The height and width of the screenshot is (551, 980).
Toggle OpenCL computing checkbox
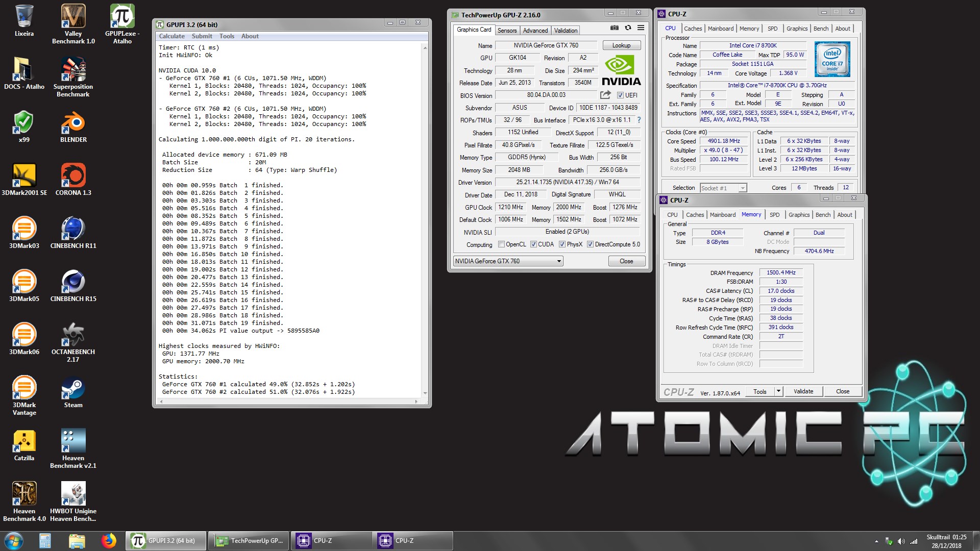pyautogui.click(x=501, y=244)
